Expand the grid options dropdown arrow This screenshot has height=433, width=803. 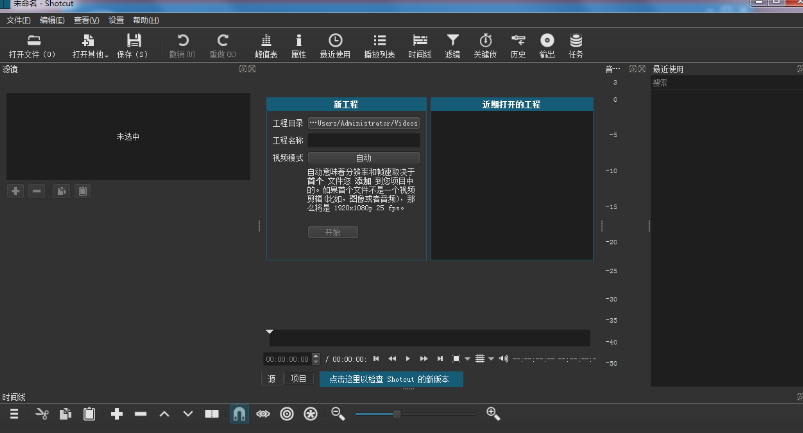pos(491,359)
